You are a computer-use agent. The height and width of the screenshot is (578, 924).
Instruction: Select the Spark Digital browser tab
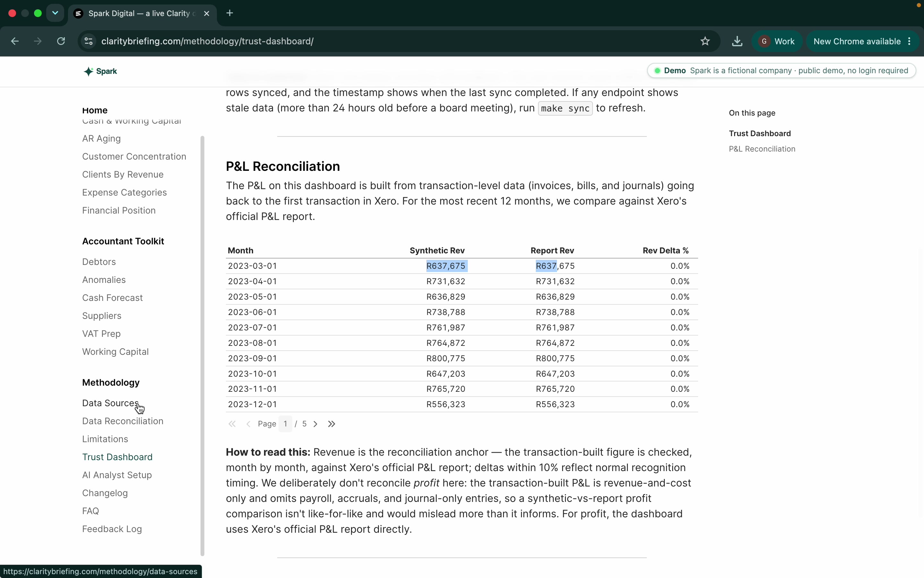pos(142,13)
